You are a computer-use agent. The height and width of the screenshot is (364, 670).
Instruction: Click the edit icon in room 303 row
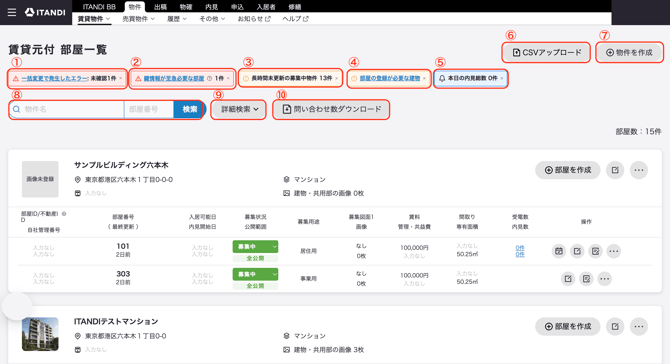coord(568,279)
